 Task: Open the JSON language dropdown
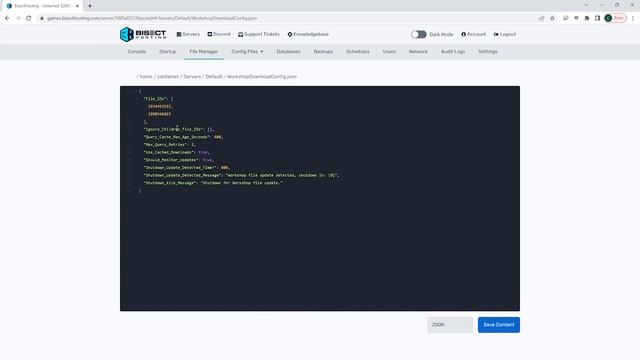(450, 325)
